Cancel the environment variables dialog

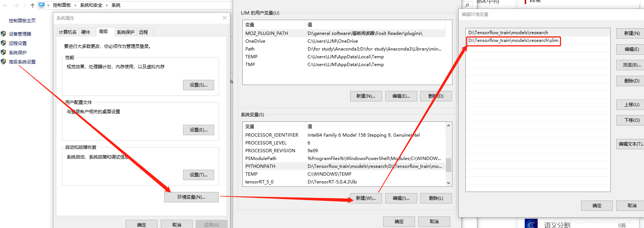[434, 222]
